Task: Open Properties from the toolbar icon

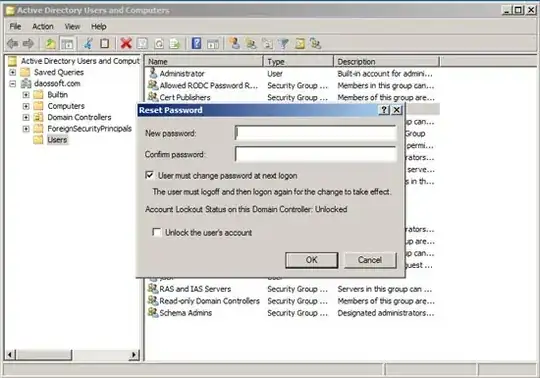Action: pos(142,44)
